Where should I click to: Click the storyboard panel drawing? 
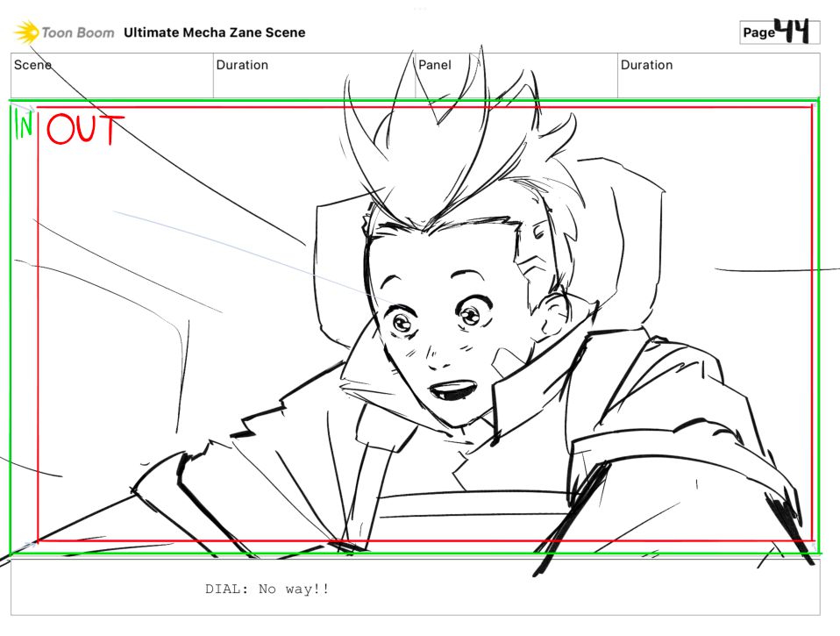point(416,327)
